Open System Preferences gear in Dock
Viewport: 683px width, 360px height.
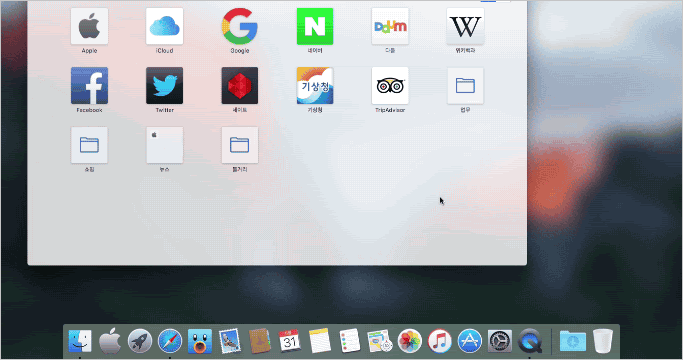[500, 341]
